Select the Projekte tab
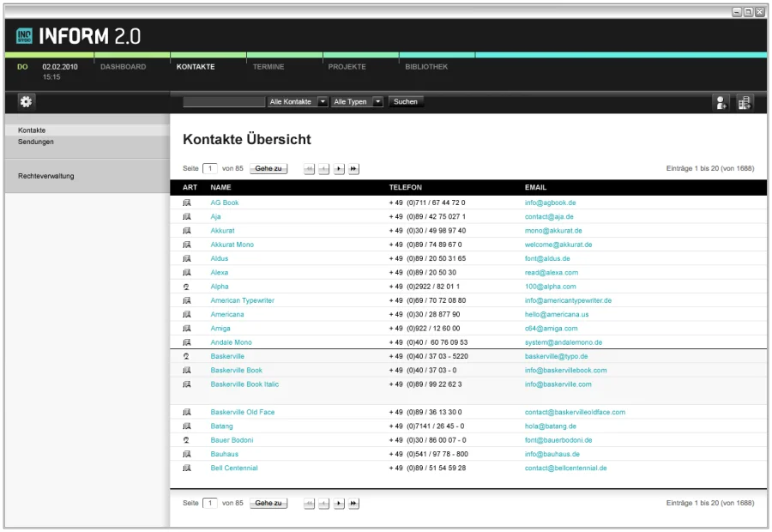 pyautogui.click(x=347, y=67)
